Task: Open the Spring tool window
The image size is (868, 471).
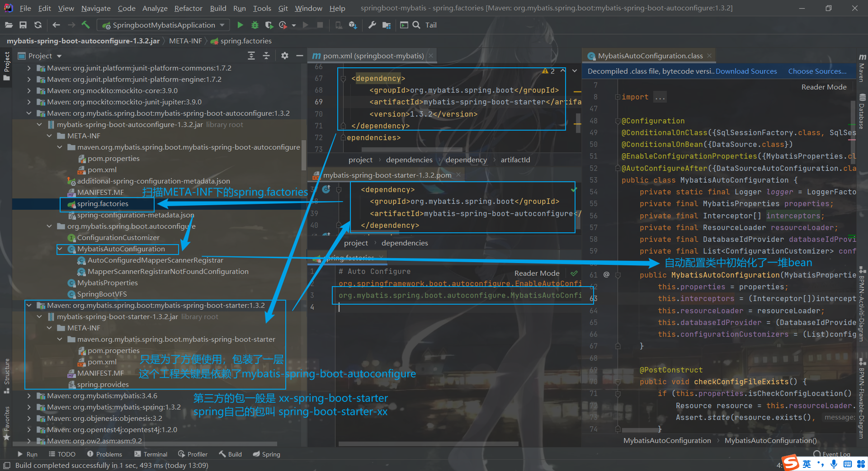Action: click(266, 454)
